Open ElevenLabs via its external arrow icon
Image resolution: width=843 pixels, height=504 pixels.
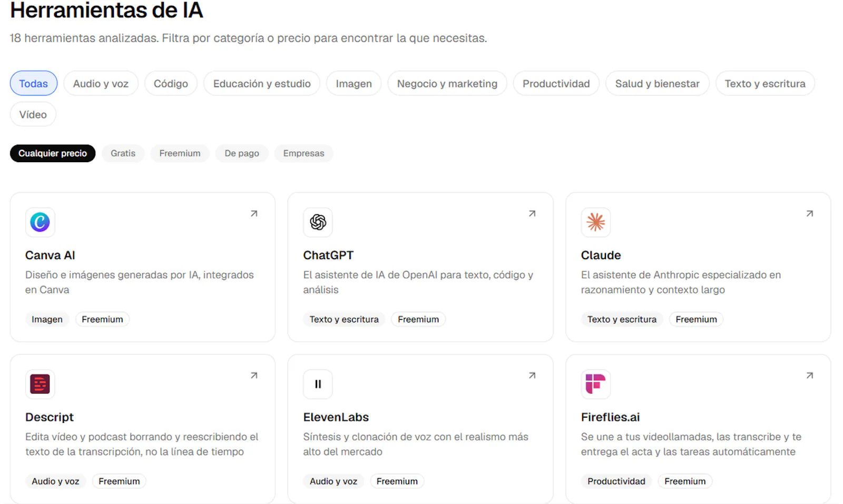pos(532,375)
